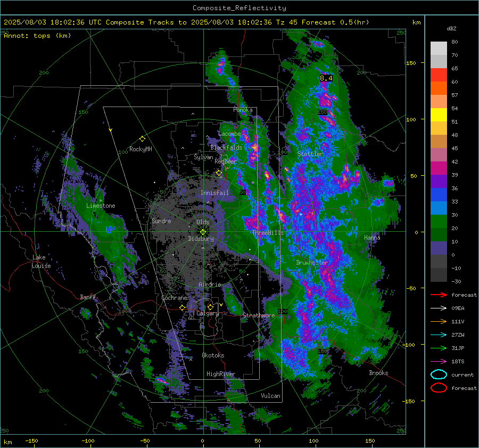Click yellow diamond marker above Calgary
Image resolution: width=479 pixels, height=448 pixels.
tap(210, 307)
